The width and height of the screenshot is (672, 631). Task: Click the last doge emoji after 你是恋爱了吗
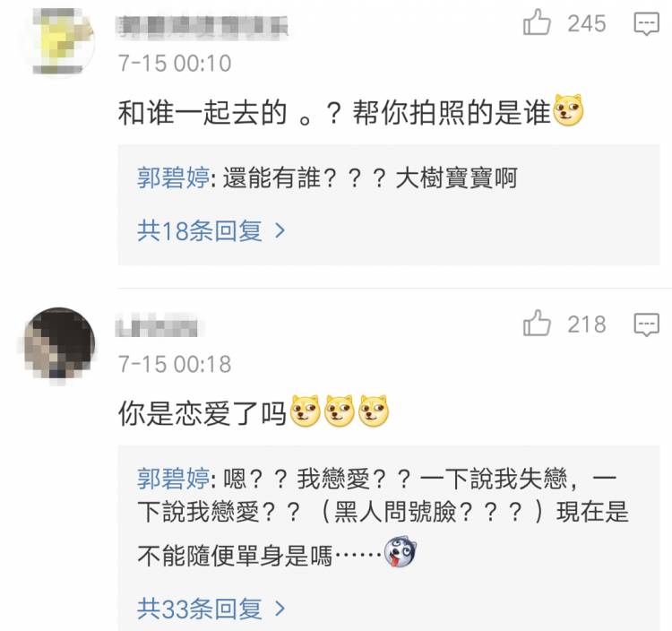point(374,411)
